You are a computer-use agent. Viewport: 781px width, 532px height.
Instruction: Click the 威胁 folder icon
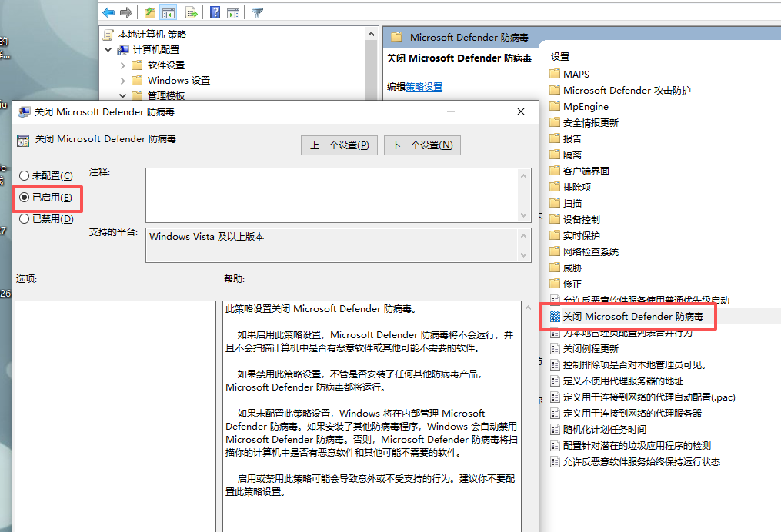pos(555,268)
